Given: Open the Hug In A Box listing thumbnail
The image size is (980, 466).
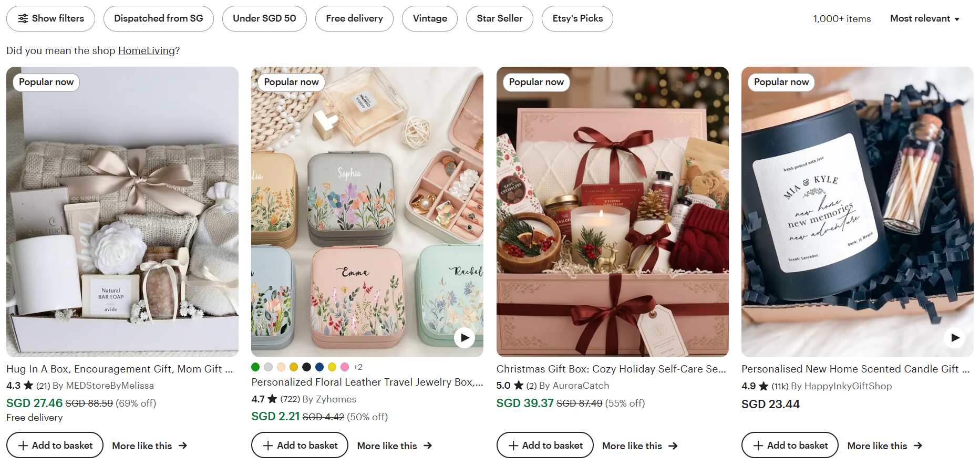Looking at the screenshot, I should [x=122, y=210].
